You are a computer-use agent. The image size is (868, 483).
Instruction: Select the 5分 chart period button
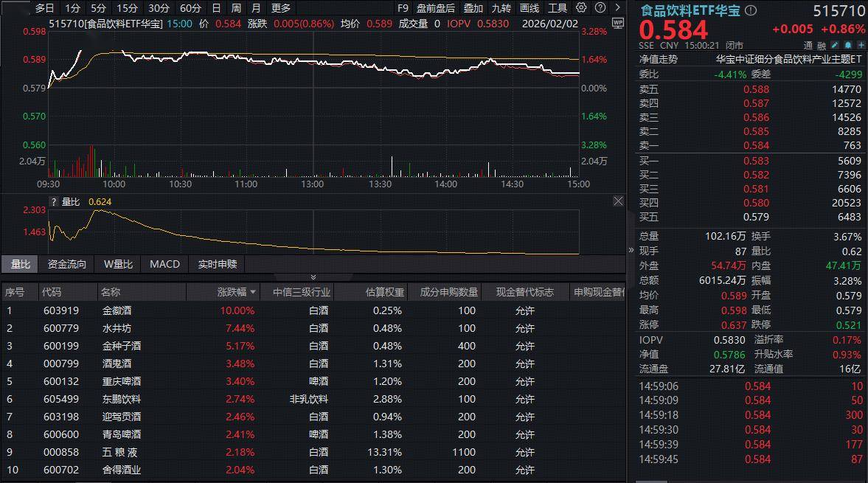(98, 8)
